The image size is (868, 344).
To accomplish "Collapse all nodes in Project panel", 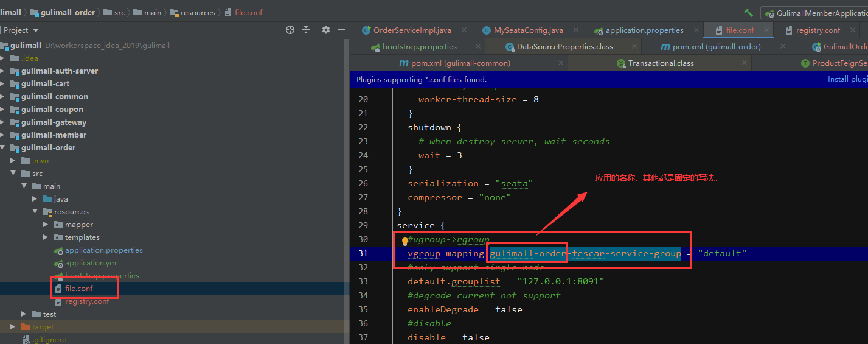I will point(306,30).
